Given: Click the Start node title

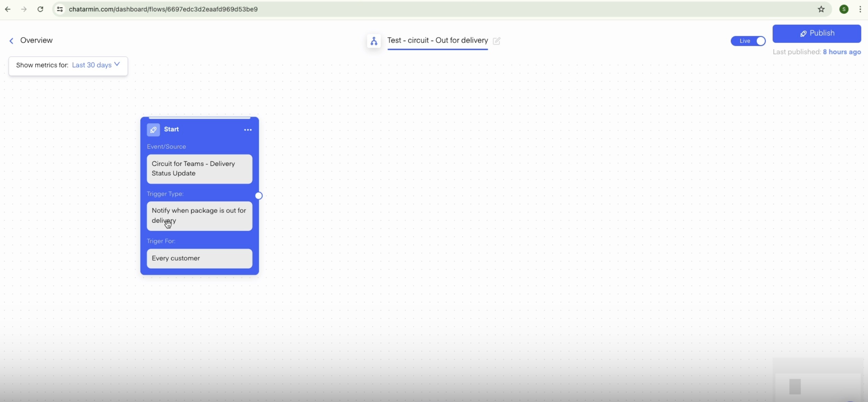Looking at the screenshot, I should 171,129.
